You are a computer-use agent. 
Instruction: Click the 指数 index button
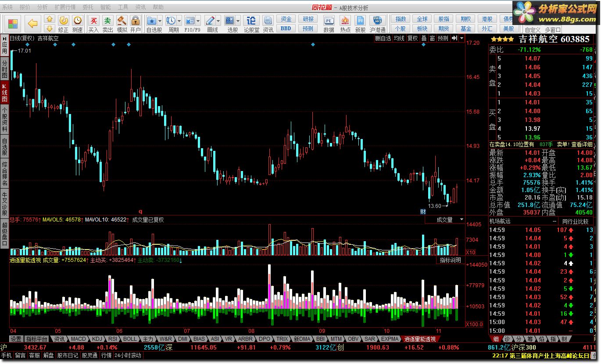401,19
